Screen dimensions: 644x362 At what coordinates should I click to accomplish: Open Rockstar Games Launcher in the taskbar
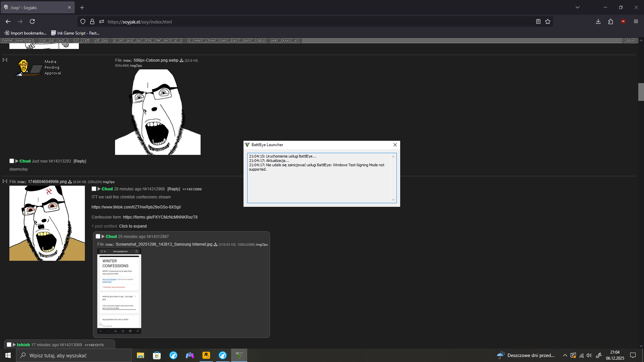pyautogui.click(x=206, y=355)
